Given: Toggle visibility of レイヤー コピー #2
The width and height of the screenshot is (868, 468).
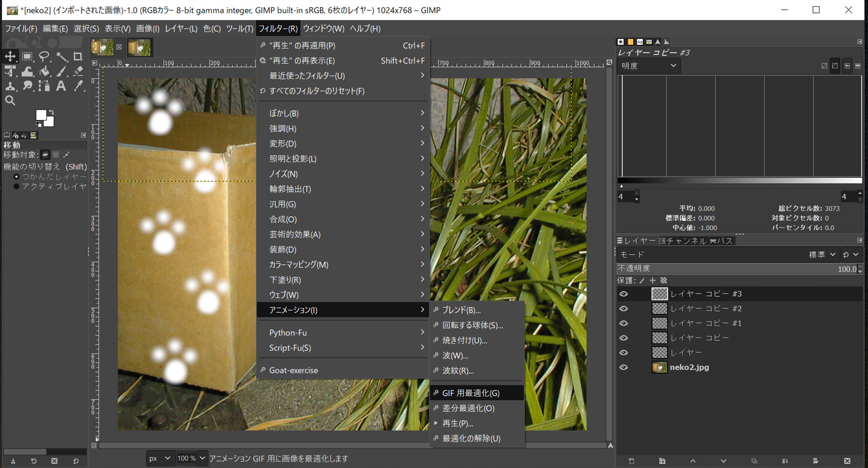Looking at the screenshot, I should pyautogui.click(x=624, y=309).
